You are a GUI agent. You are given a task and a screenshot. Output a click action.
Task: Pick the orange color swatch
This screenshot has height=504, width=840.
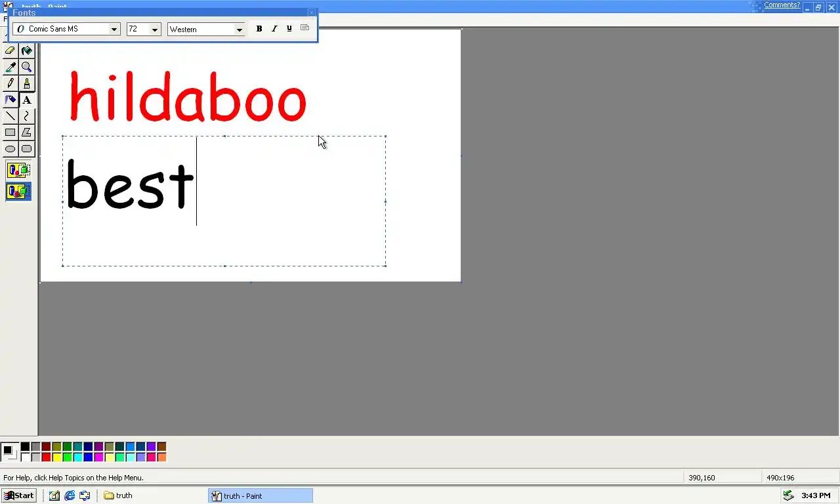161,457
